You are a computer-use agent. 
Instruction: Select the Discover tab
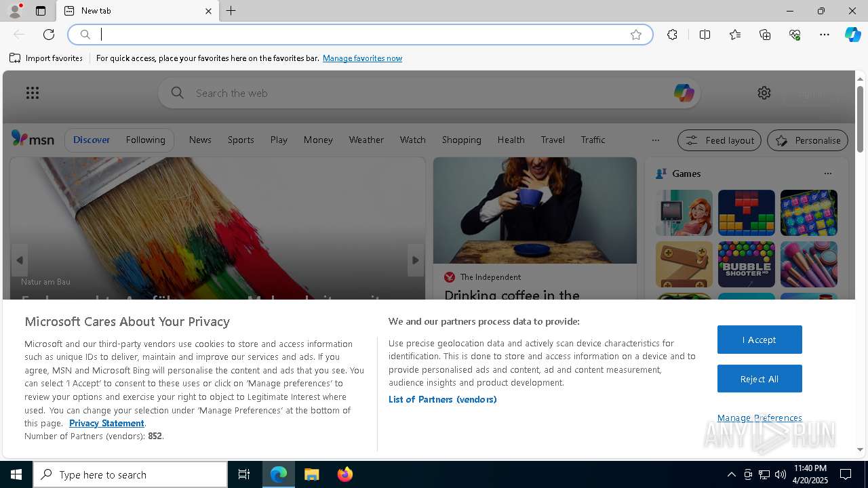[92, 140]
